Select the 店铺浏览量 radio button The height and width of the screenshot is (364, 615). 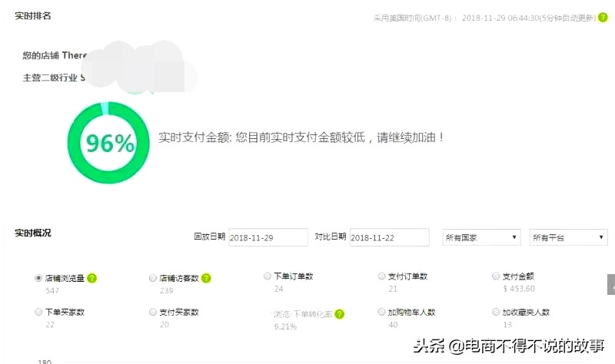(x=38, y=278)
